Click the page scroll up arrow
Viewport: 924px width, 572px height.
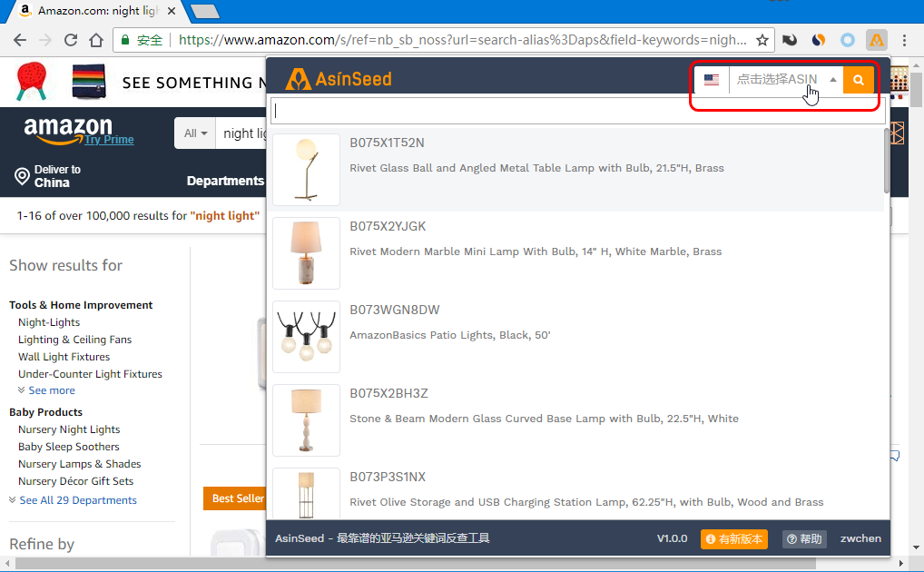click(917, 64)
